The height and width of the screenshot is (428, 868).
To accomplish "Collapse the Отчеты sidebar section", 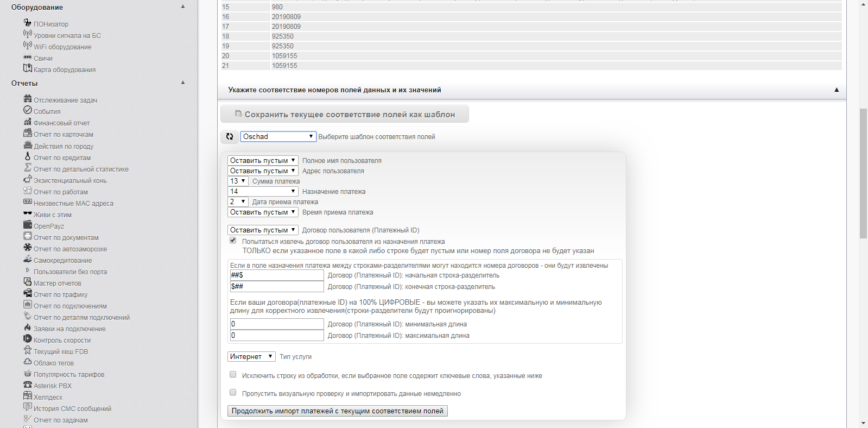I will [x=183, y=83].
